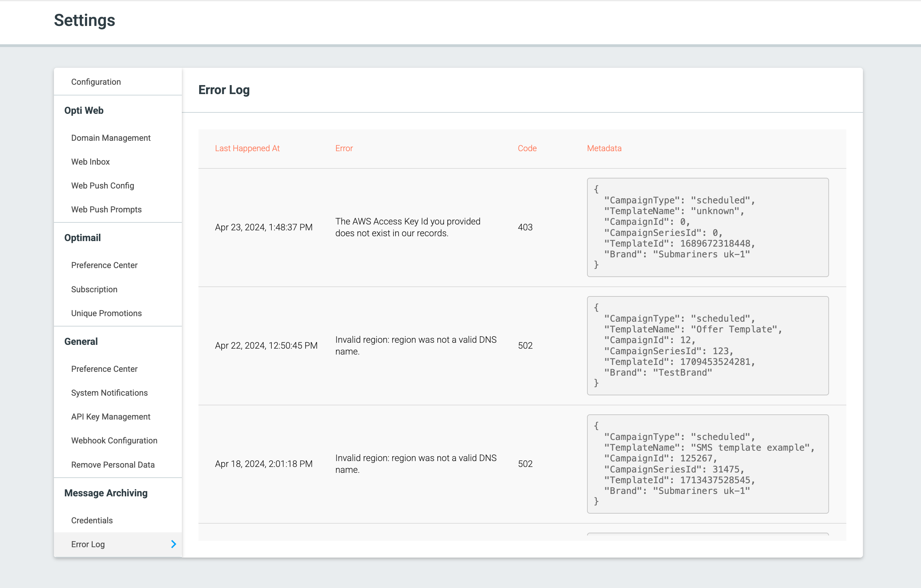
Task: Click the blue chevron beside Error Log
Action: coord(173,544)
